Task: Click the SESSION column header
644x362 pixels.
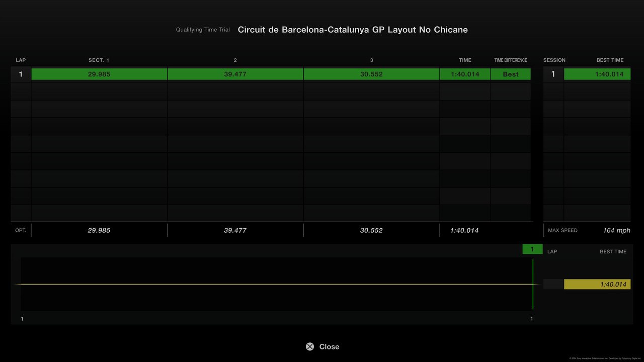Action: pyautogui.click(x=554, y=60)
